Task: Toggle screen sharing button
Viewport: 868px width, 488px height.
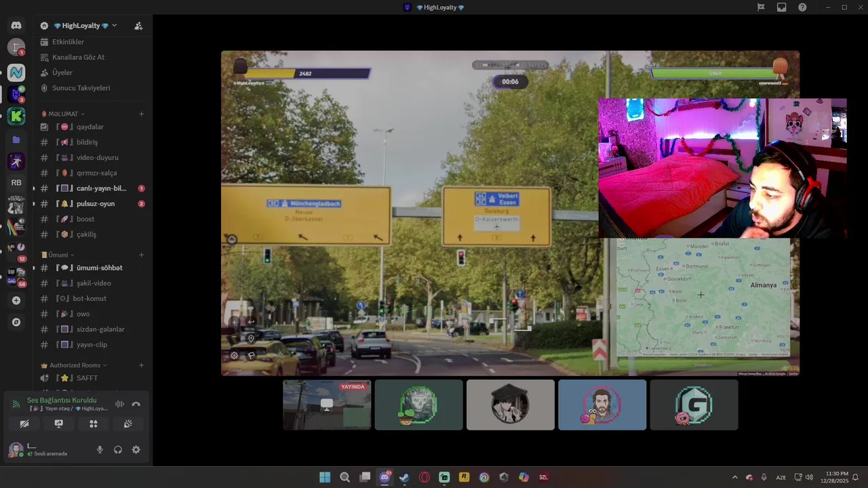Action: 59,424
